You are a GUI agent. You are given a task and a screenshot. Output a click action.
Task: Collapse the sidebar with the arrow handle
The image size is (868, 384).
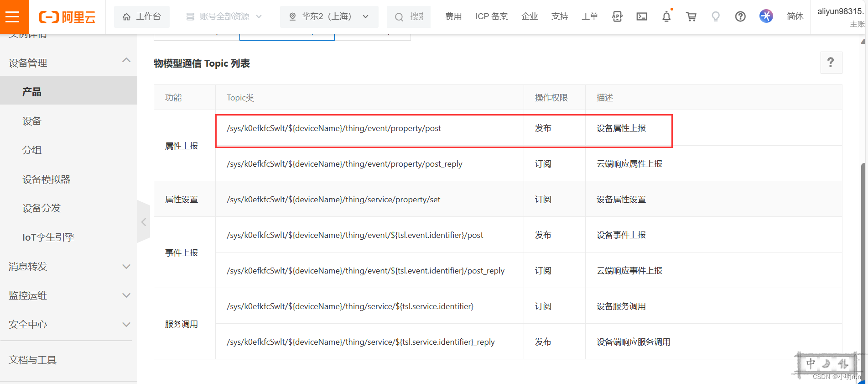[x=144, y=222]
